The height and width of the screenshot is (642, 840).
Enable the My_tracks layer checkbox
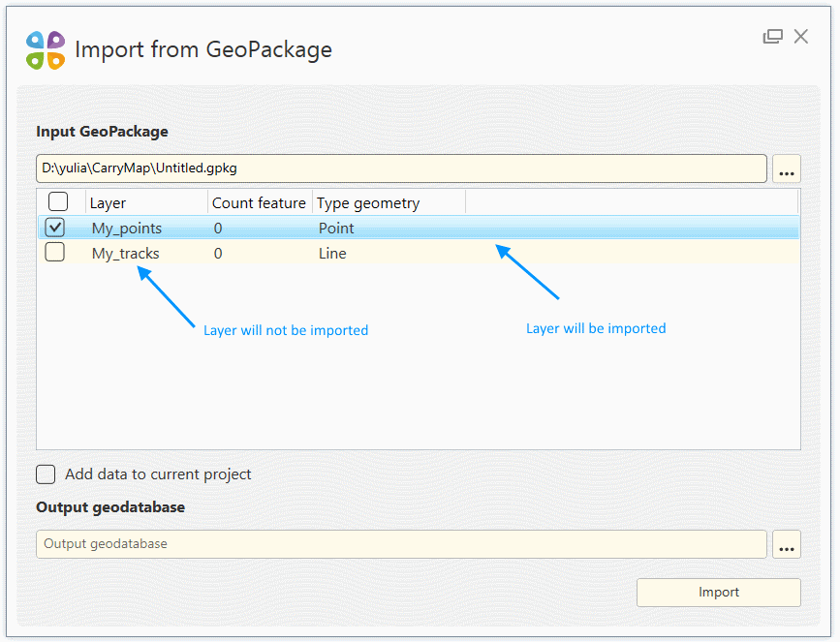coord(55,253)
